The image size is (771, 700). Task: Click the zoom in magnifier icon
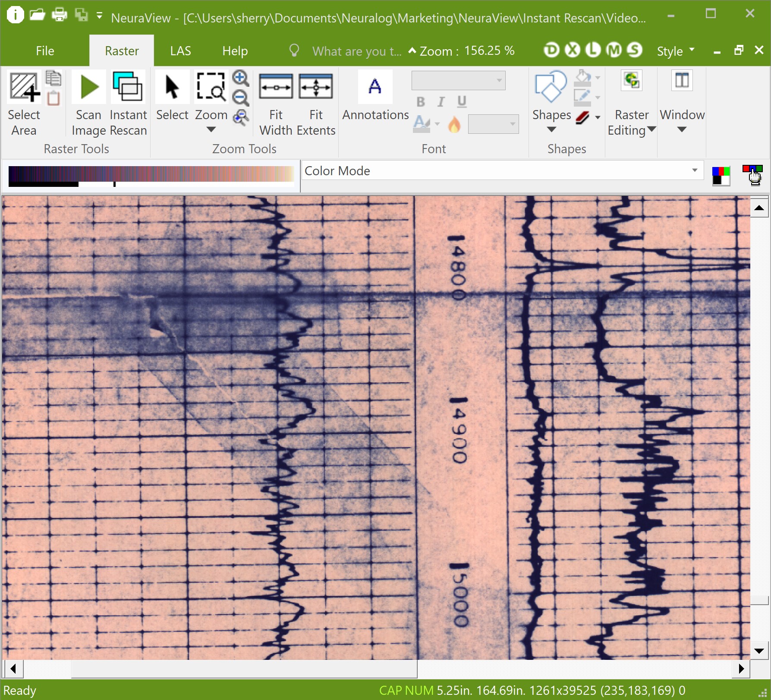tap(240, 78)
